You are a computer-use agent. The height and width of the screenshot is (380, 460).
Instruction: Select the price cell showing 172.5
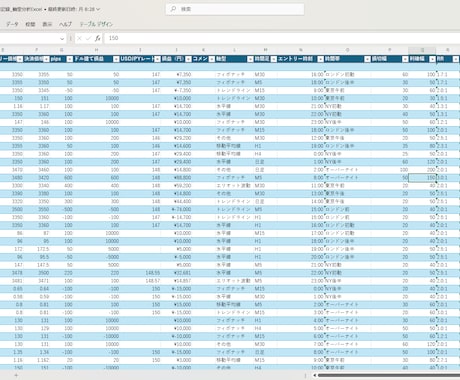tap(37, 249)
